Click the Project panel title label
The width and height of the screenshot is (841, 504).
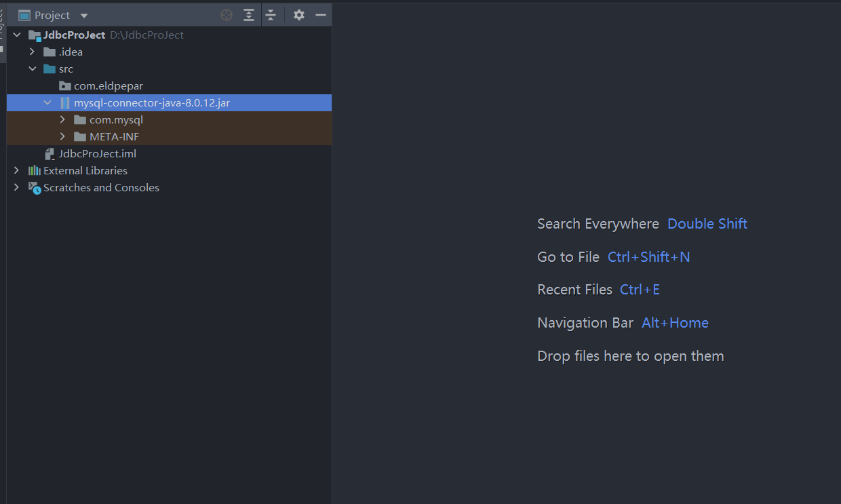(52, 15)
